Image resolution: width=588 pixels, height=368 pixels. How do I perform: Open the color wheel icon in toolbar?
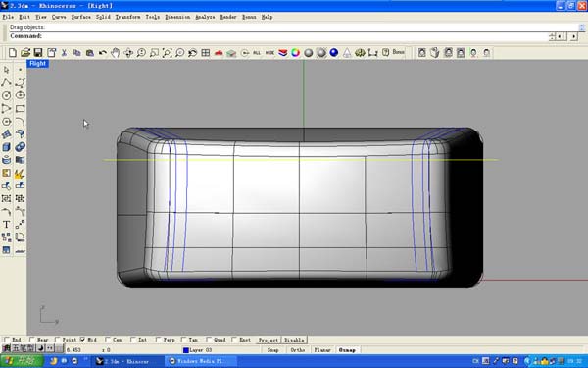point(296,53)
